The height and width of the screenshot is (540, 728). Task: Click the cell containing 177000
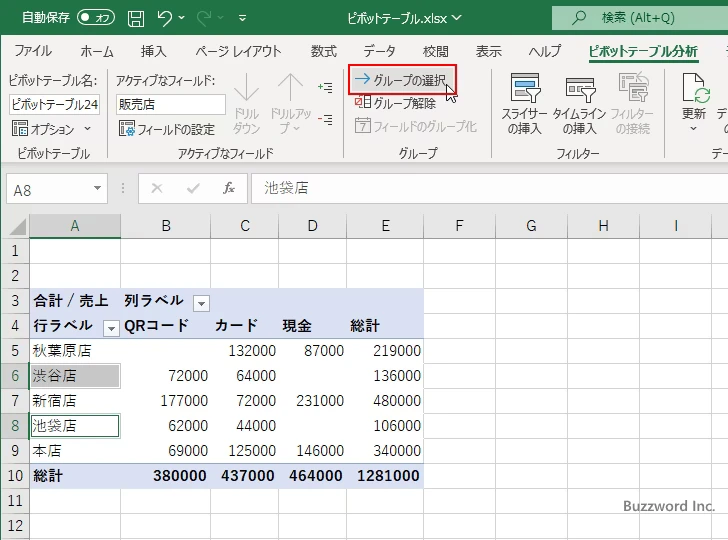tap(165, 401)
